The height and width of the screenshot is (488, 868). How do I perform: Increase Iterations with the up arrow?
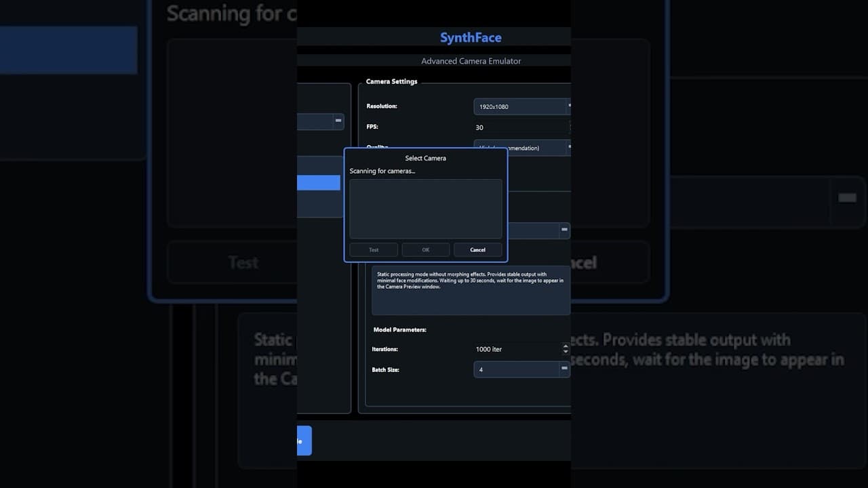click(566, 346)
